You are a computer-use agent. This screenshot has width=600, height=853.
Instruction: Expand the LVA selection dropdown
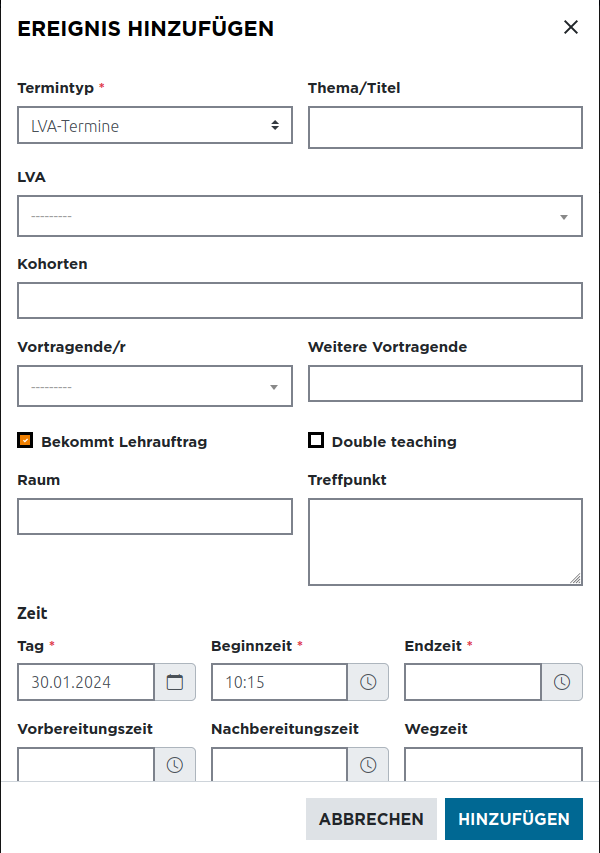click(x=300, y=216)
